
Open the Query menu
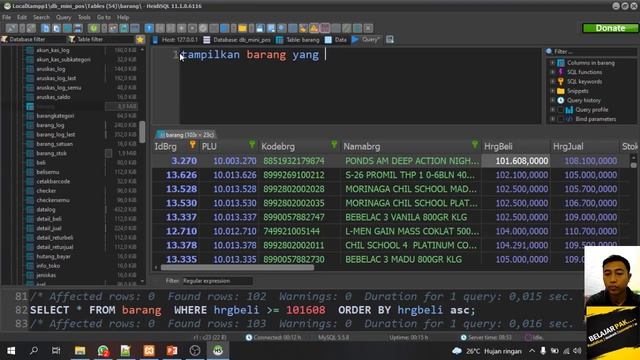(x=63, y=17)
